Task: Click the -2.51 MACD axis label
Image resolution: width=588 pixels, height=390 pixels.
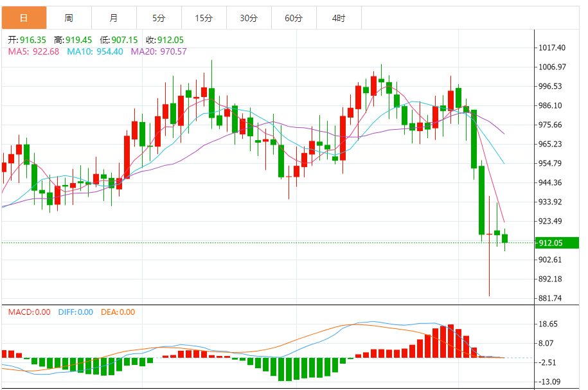Action: 546,362
